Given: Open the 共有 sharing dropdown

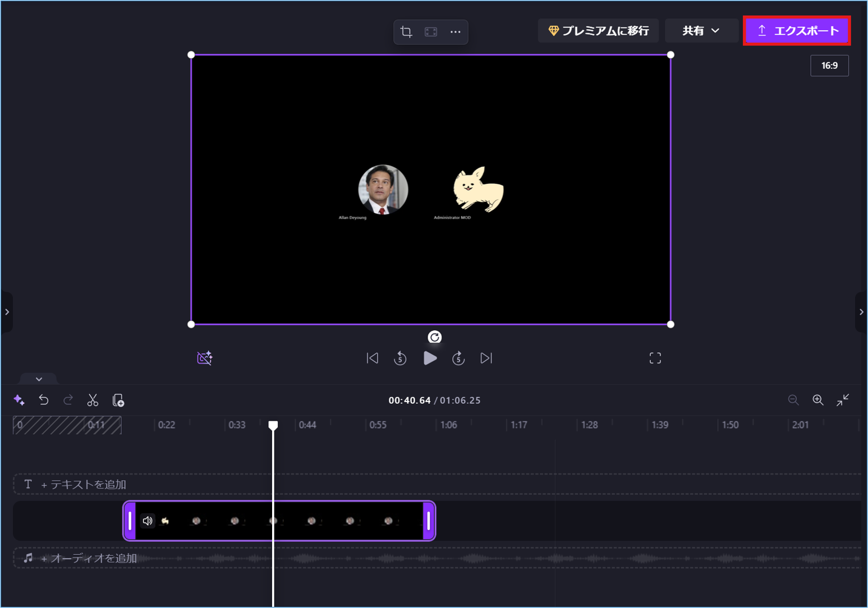Looking at the screenshot, I should [701, 30].
